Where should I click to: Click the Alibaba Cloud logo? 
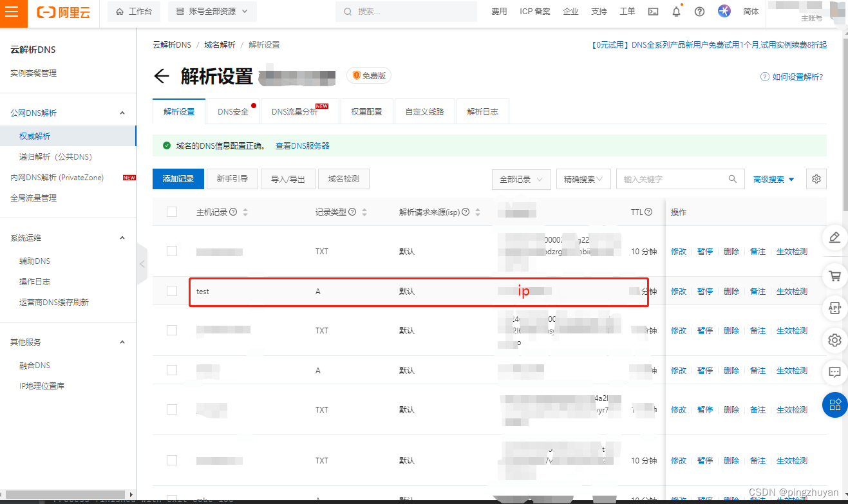[63, 12]
